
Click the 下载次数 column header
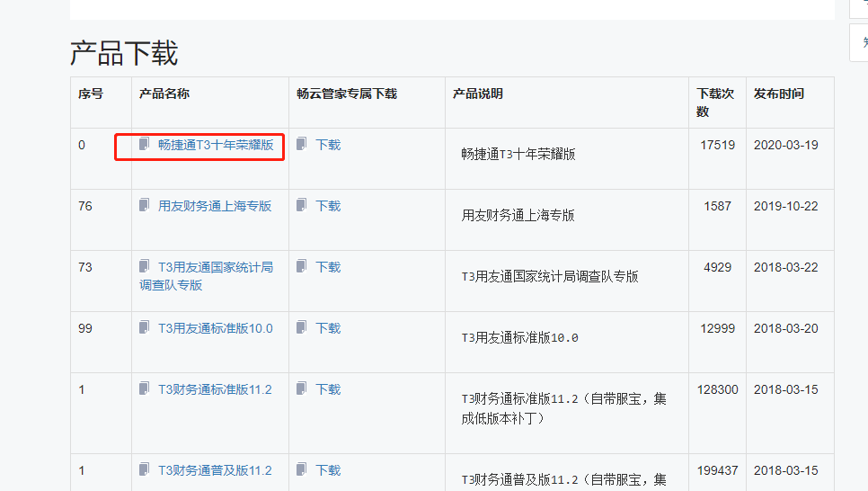tap(715, 103)
